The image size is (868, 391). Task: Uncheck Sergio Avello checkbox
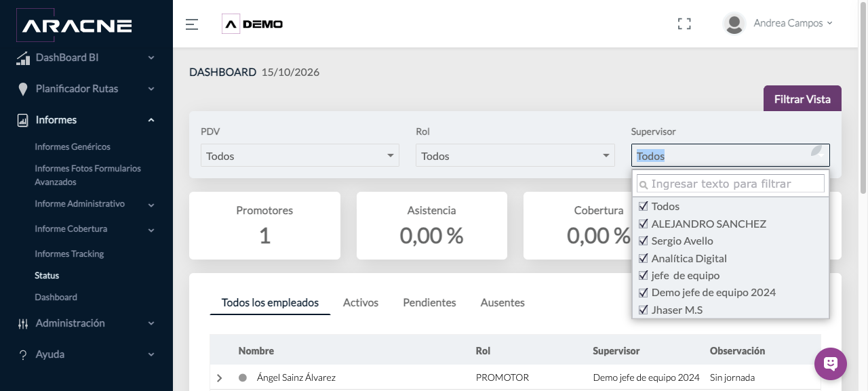tap(644, 241)
